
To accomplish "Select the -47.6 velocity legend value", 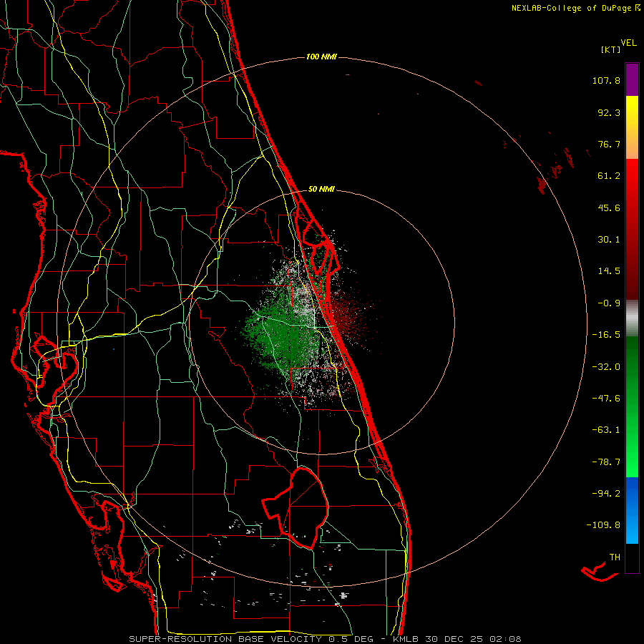I will [606, 399].
